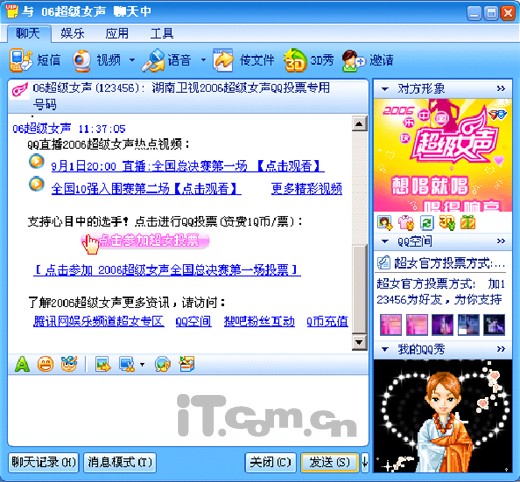Open the first QQ空间 photo thumbnail
Image resolution: width=520 pixels, height=482 pixels.
tap(391, 324)
